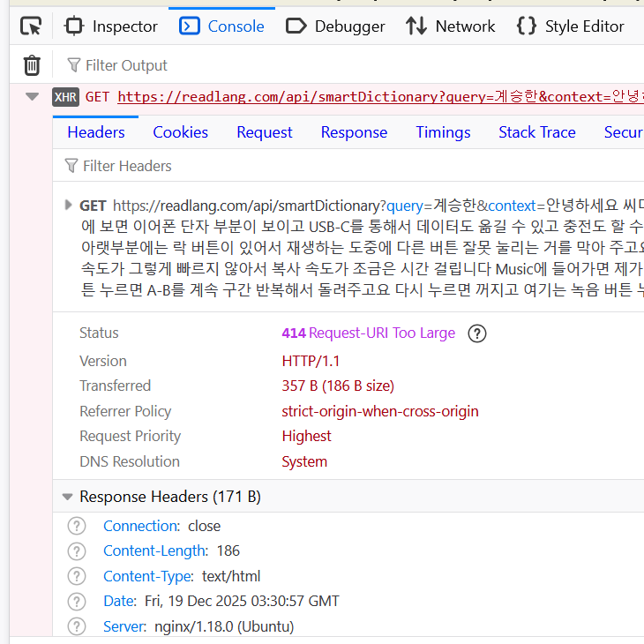Open the Network panel tab
The image size is (644, 644).
451,26
